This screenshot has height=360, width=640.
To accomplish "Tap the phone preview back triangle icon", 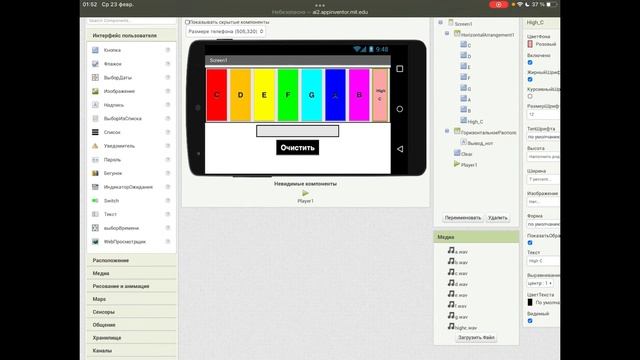I will point(400,149).
